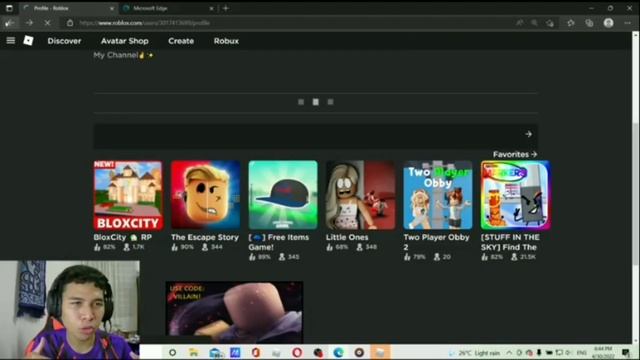Open the Edge profile avatar

[x=609, y=23]
